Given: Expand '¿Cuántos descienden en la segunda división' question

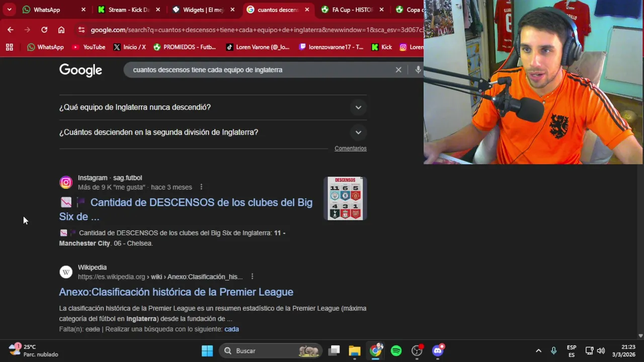Looking at the screenshot, I should coord(213,132).
